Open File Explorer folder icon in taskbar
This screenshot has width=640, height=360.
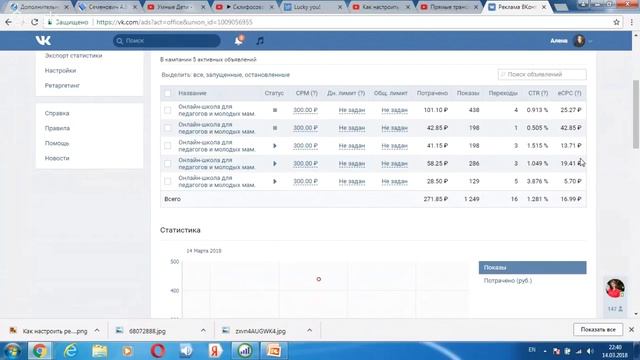99,351
